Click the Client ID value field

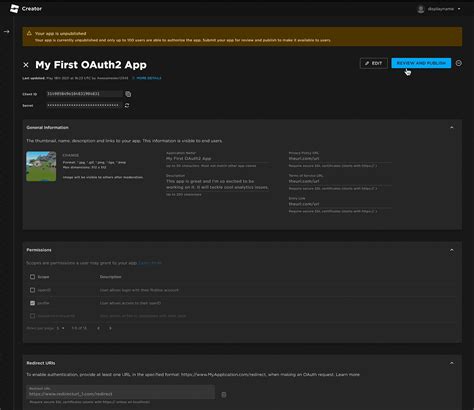(84, 94)
